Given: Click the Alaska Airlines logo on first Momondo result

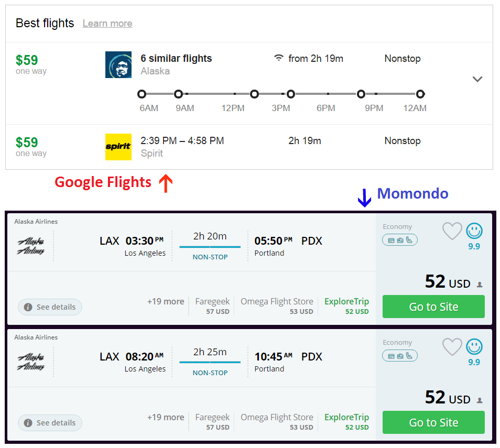Looking at the screenshot, I should 31,245.
